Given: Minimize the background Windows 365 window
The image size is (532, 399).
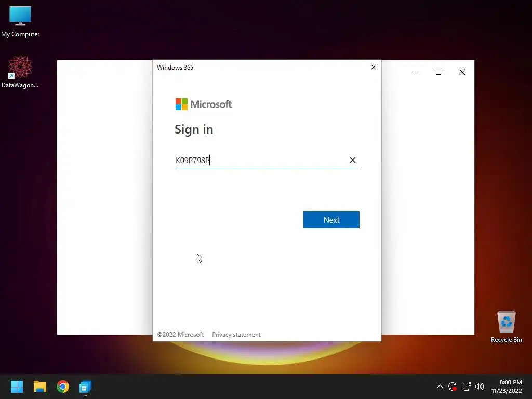Looking at the screenshot, I should click(415, 72).
